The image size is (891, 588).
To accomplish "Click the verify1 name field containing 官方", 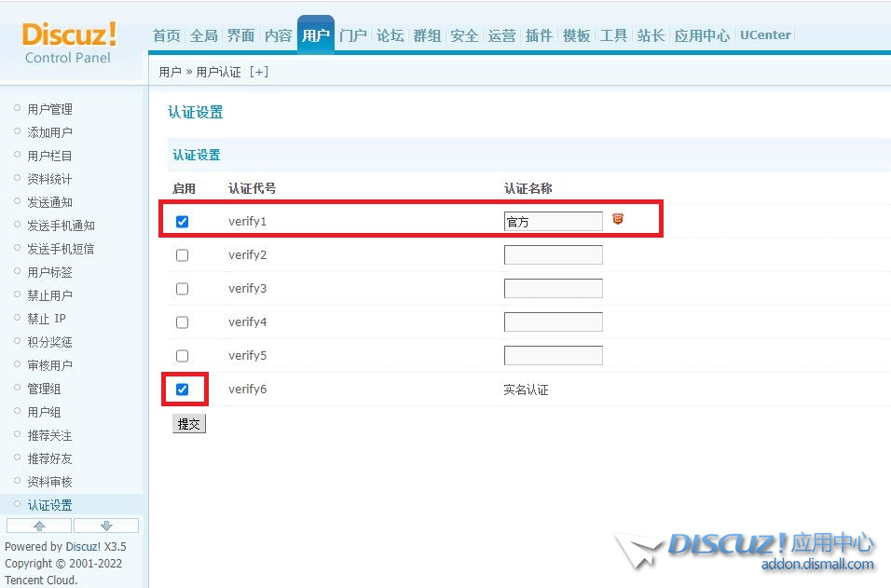I will coord(553,222).
